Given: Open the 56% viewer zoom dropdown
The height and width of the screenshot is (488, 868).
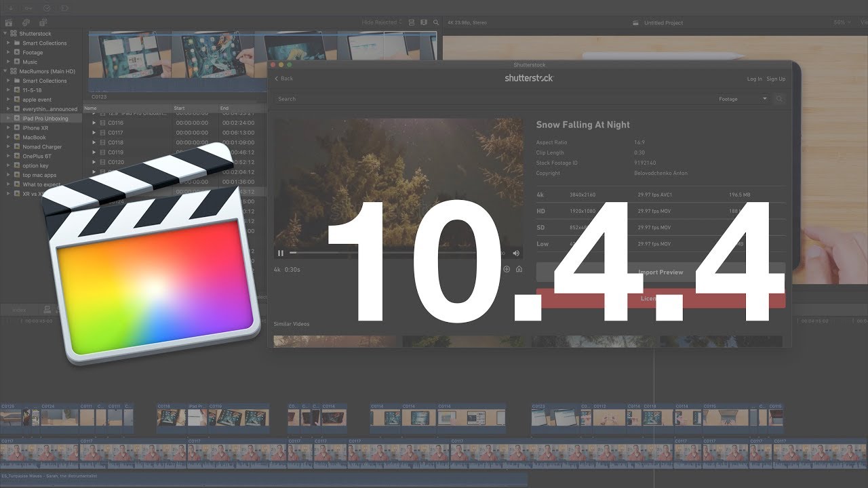Looking at the screenshot, I should [843, 22].
